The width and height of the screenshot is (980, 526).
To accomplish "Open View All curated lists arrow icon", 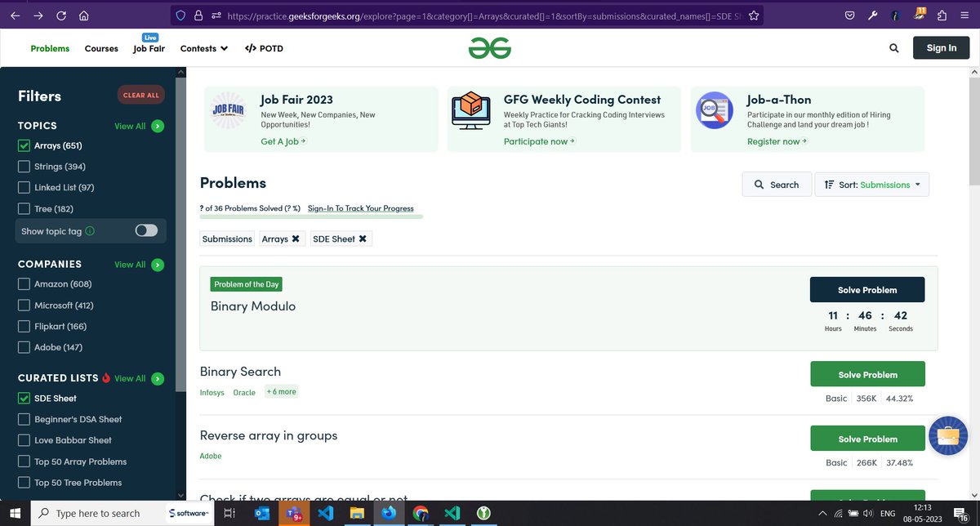I will coord(158,378).
